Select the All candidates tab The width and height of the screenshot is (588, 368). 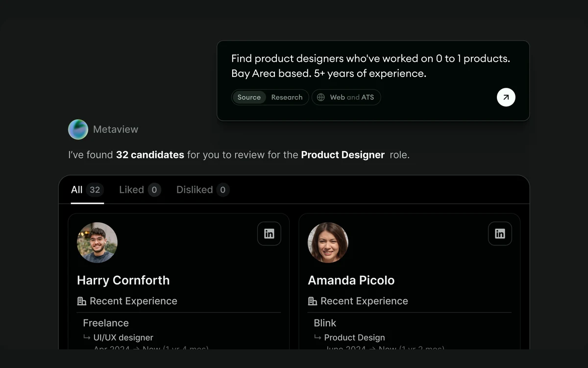coord(87,190)
